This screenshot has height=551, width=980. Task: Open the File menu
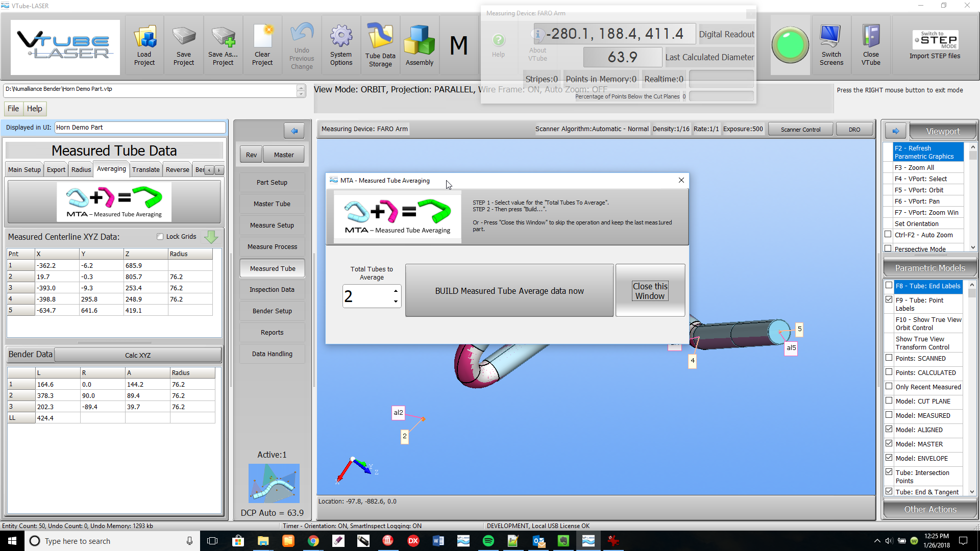[x=13, y=109]
